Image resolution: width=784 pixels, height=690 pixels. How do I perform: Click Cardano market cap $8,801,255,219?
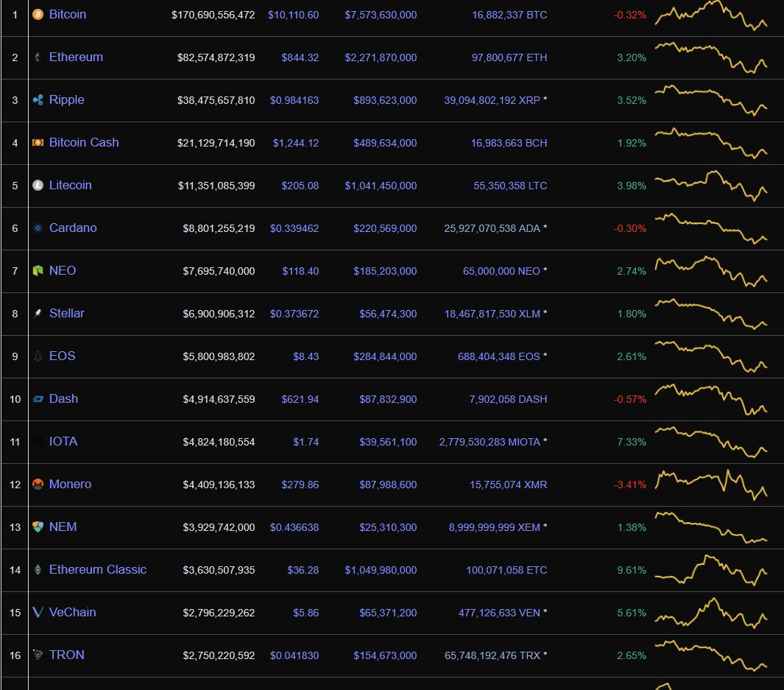click(x=219, y=228)
